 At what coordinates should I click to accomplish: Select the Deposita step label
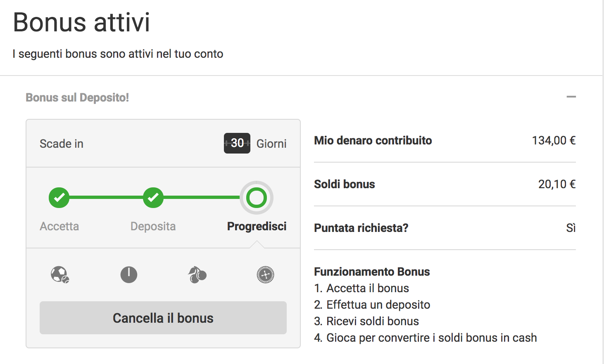click(153, 226)
